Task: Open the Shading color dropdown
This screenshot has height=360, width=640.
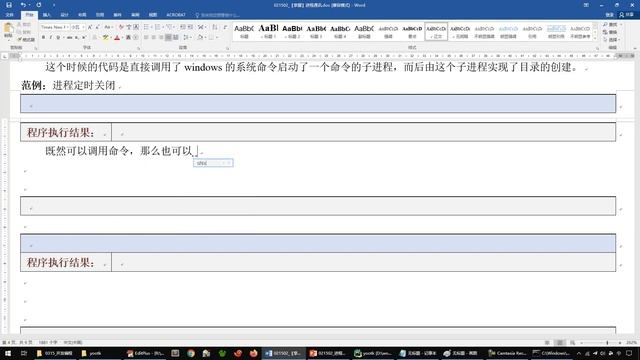Action: (x=201, y=38)
